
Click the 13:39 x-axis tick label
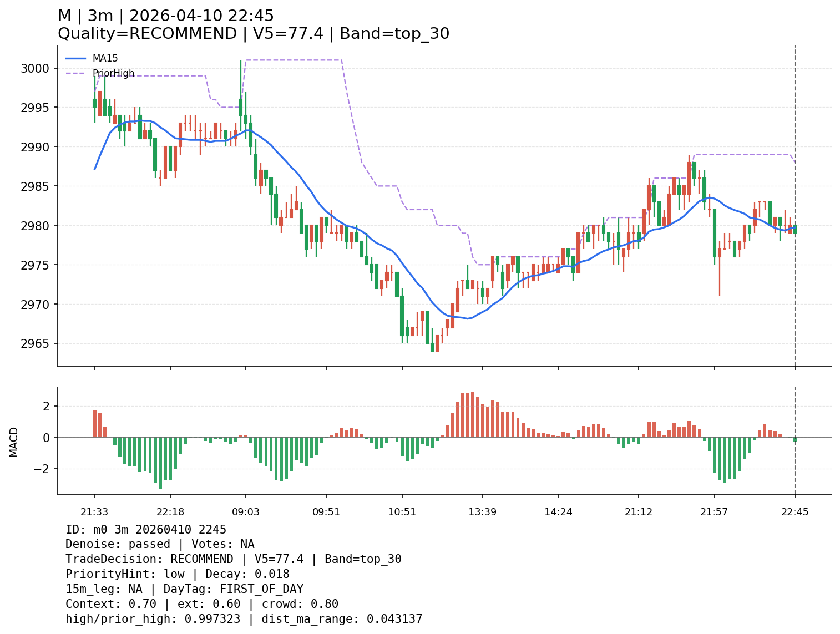(x=482, y=512)
